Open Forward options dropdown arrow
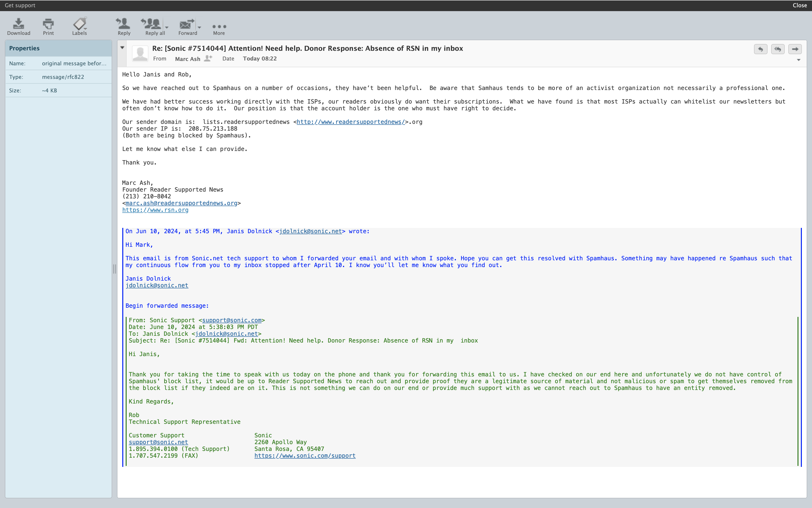The width and height of the screenshot is (812, 508). (199, 27)
